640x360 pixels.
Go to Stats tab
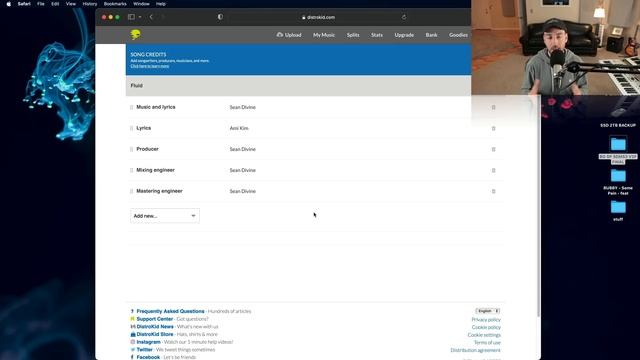coord(377,35)
